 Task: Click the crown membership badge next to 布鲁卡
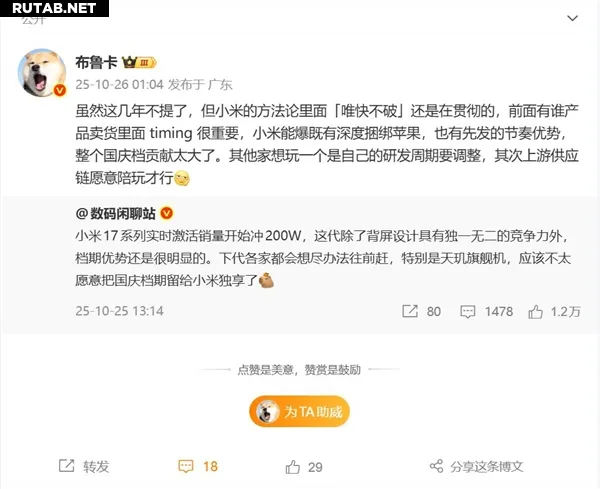pos(139,62)
